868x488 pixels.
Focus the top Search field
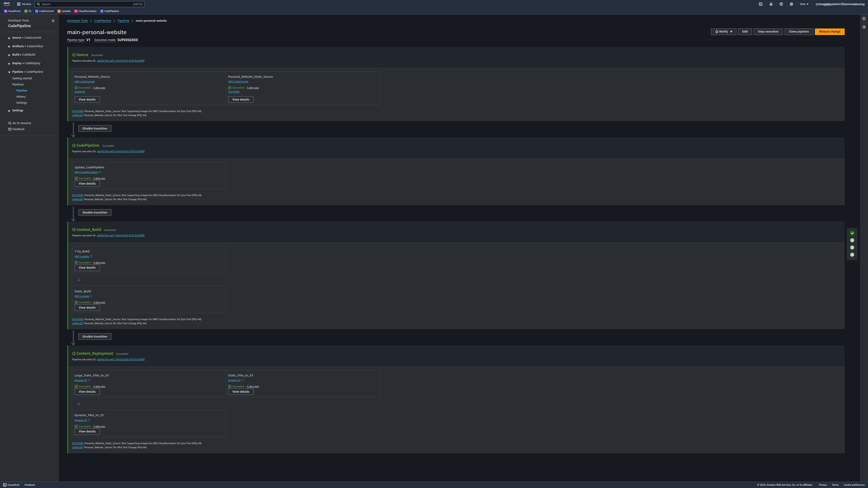(x=89, y=4)
